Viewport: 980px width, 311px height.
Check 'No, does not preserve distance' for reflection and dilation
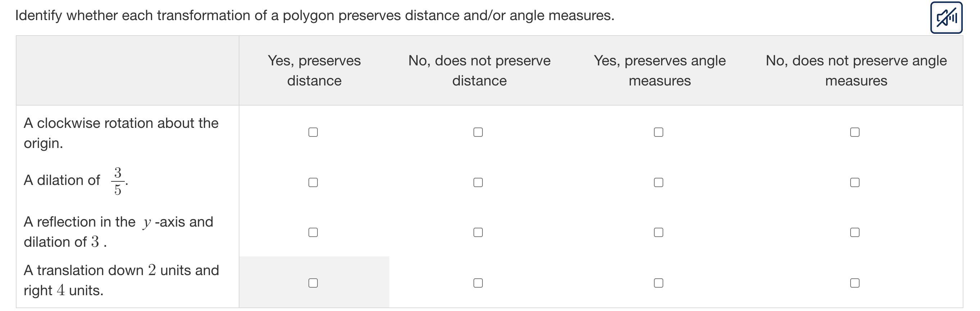478,232
